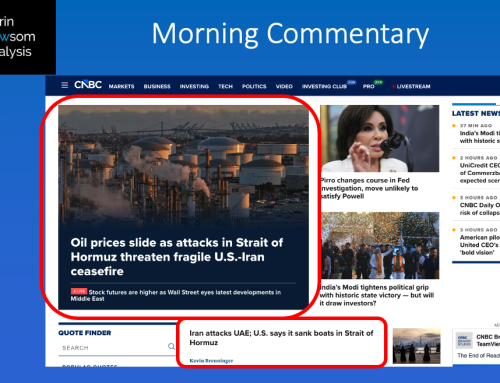The width and height of the screenshot is (500, 383).
Task: Open the Pirro story photo
Action: (x=379, y=138)
